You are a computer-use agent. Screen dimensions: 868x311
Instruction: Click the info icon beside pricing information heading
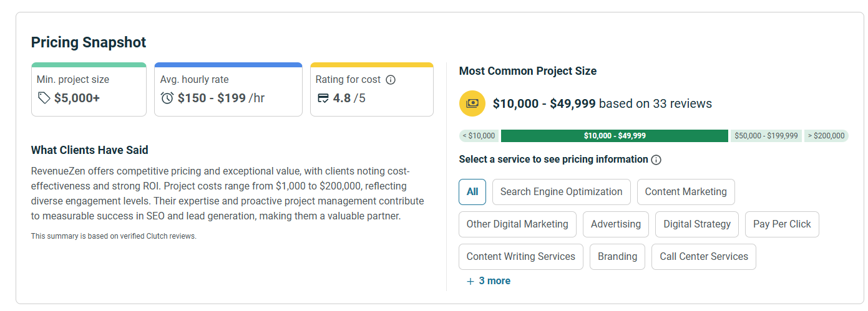pyautogui.click(x=656, y=160)
